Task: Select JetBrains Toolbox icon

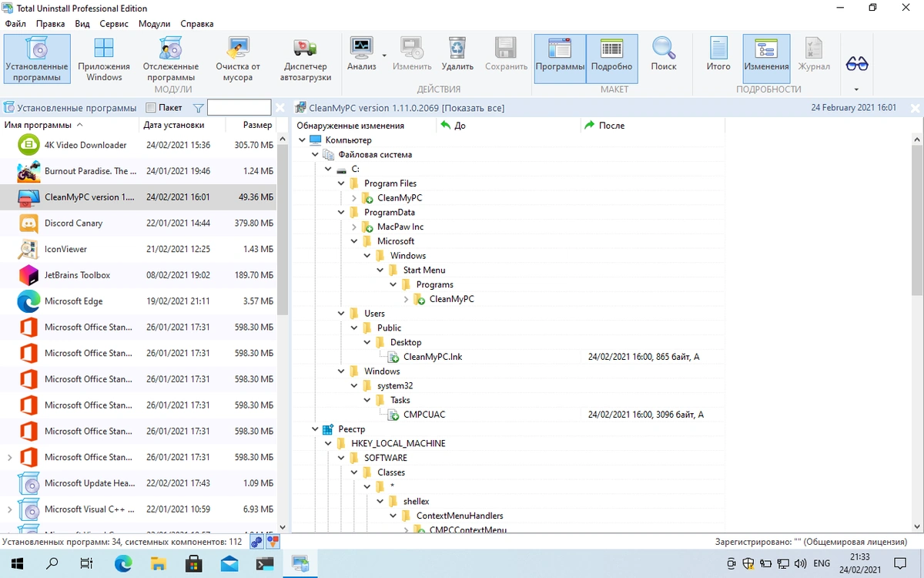Action: click(x=28, y=275)
